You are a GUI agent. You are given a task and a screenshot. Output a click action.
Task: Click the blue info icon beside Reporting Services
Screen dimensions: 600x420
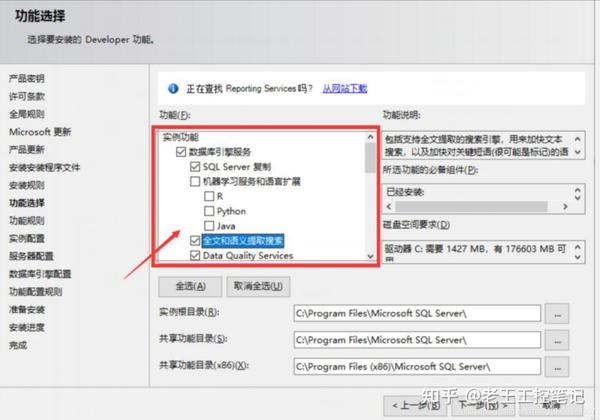coord(173,89)
